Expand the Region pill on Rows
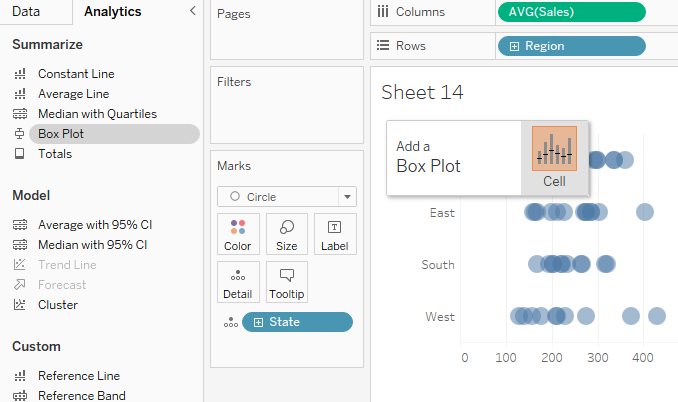 tap(514, 46)
